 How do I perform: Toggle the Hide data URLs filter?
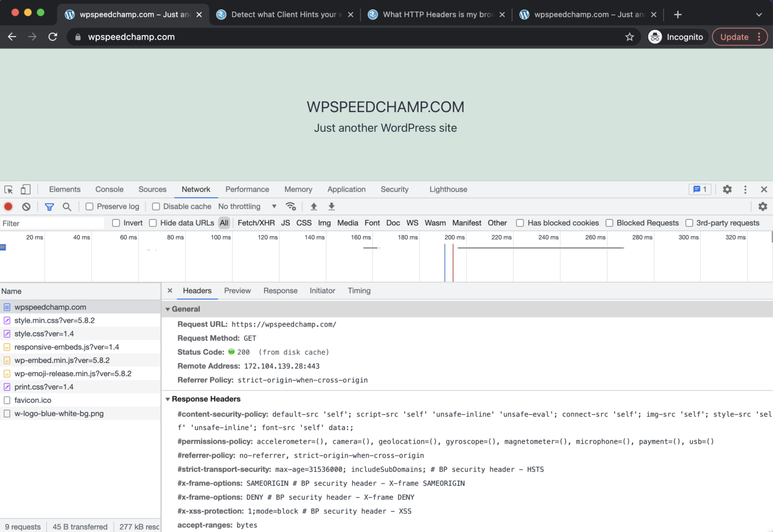coord(152,223)
